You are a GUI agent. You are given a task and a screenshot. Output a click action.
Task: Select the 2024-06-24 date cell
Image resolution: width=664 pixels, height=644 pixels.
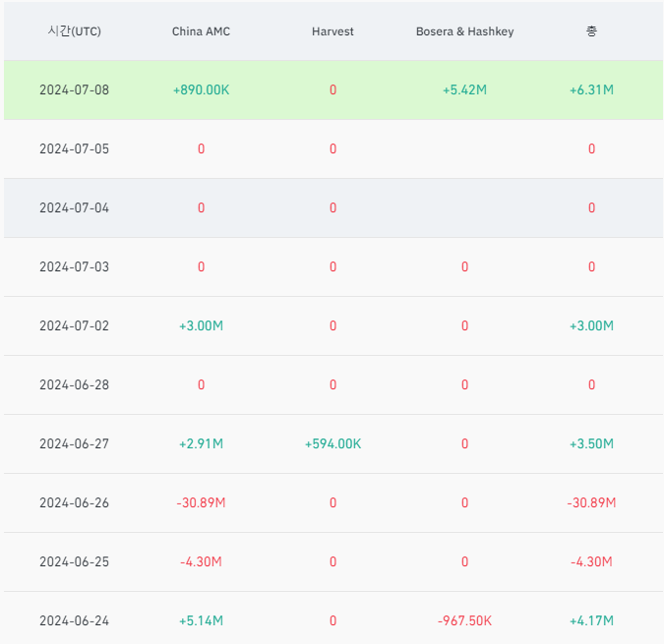point(74,620)
